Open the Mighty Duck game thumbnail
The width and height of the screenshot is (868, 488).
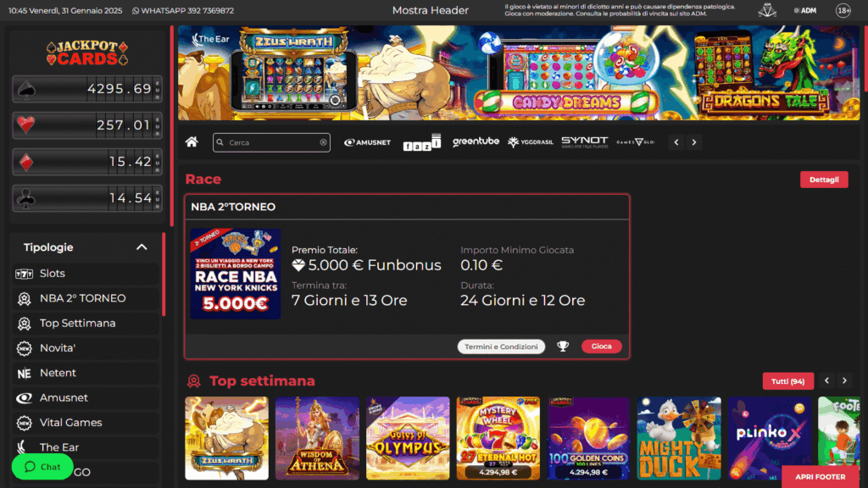[x=679, y=438]
